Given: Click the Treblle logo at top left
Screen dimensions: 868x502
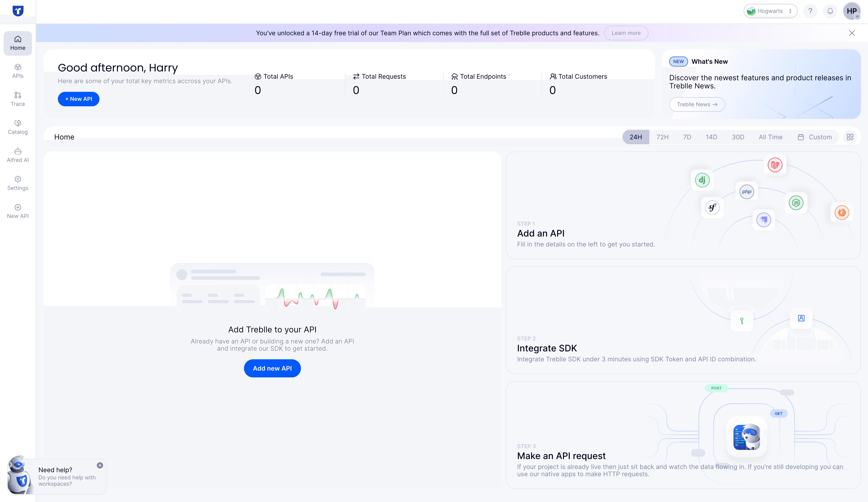Looking at the screenshot, I should tap(18, 11).
